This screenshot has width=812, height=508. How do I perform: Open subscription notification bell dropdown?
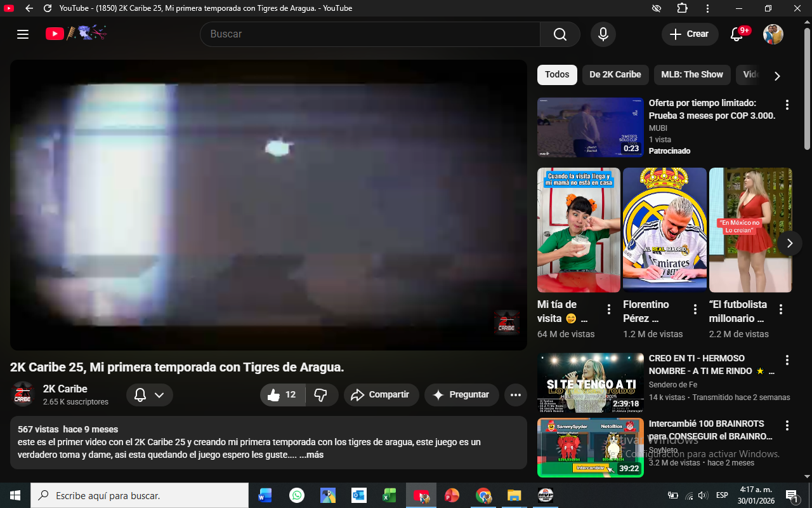click(x=150, y=395)
